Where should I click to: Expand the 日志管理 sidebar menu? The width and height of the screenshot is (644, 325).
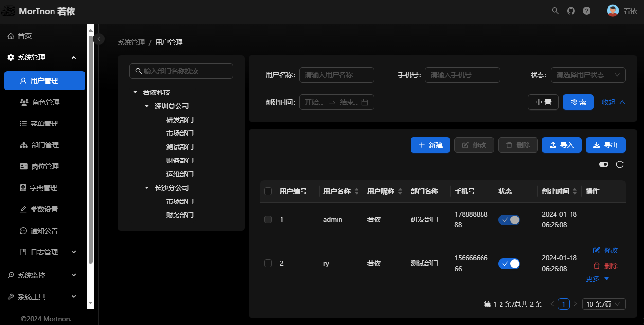point(45,252)
